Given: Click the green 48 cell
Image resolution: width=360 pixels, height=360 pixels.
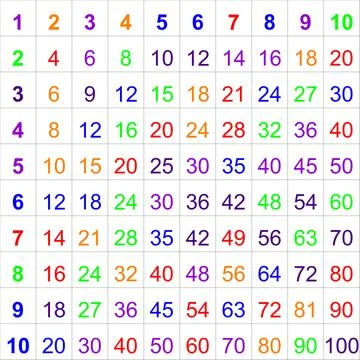Looking at the screenshot, I should [x=270, y=202].
